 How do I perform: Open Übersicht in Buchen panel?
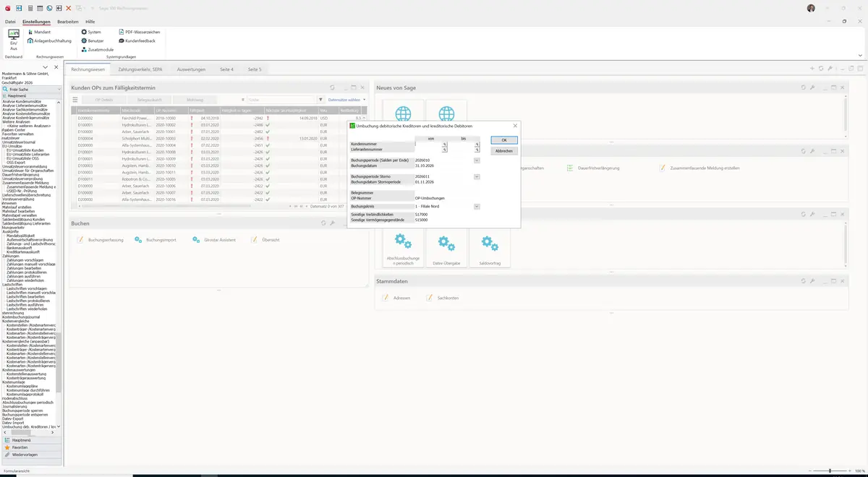(x=265, y=239)
